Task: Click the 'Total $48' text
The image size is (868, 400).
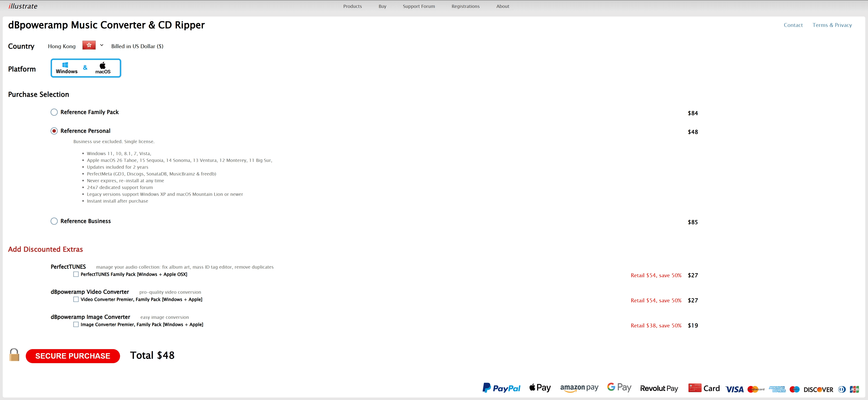Action: [x=152, y=355]
